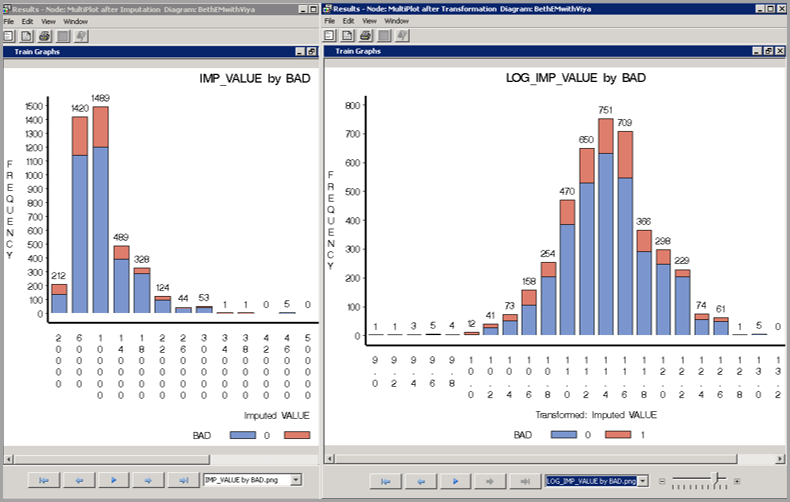Open Window menu in Transformation window
This screenshot has height=502, width=790.
pos(397,21)
